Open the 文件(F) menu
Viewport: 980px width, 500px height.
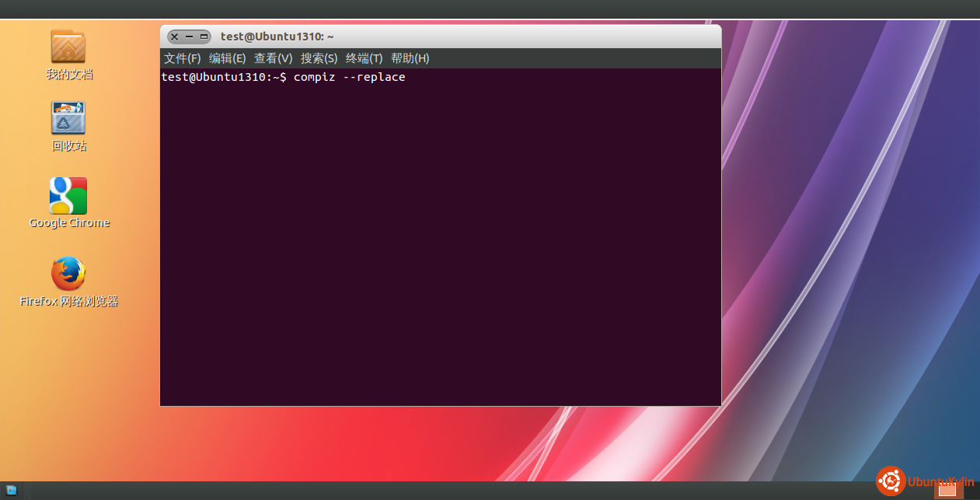pyautogui.click(x=183, y=58)
